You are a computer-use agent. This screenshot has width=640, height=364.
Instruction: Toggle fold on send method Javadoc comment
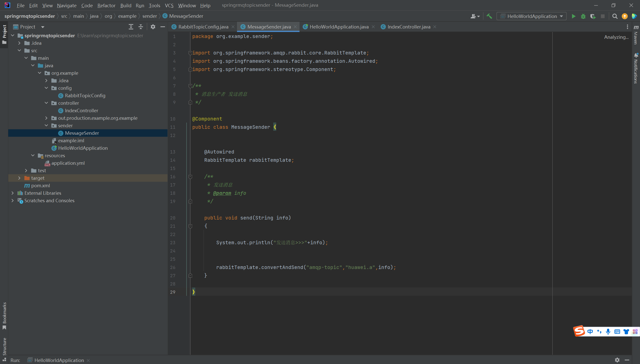[190, 177]
